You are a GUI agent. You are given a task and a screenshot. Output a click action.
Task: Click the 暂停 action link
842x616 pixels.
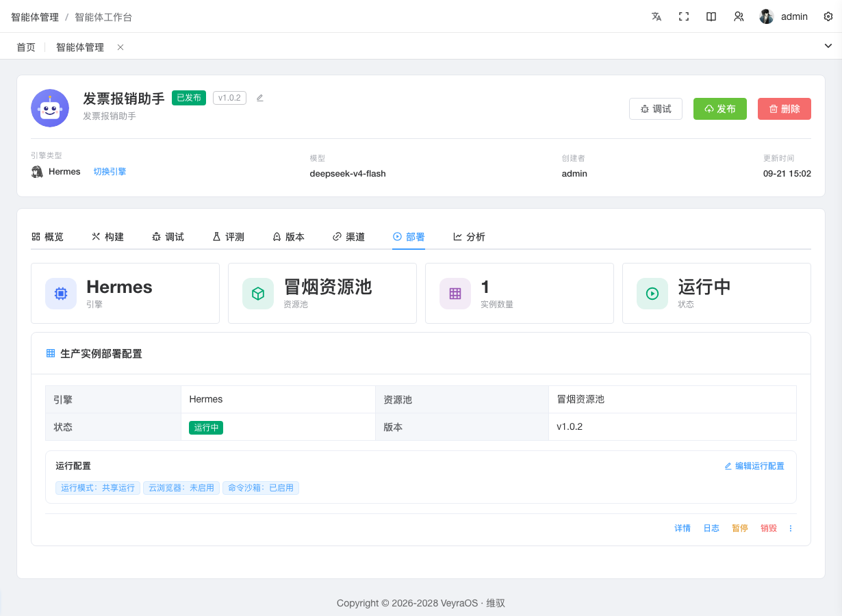click(x=740, y=528)
